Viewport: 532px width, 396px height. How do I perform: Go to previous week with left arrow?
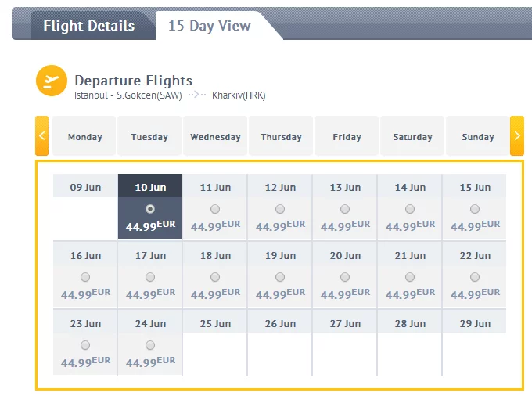tap(42, 135)
